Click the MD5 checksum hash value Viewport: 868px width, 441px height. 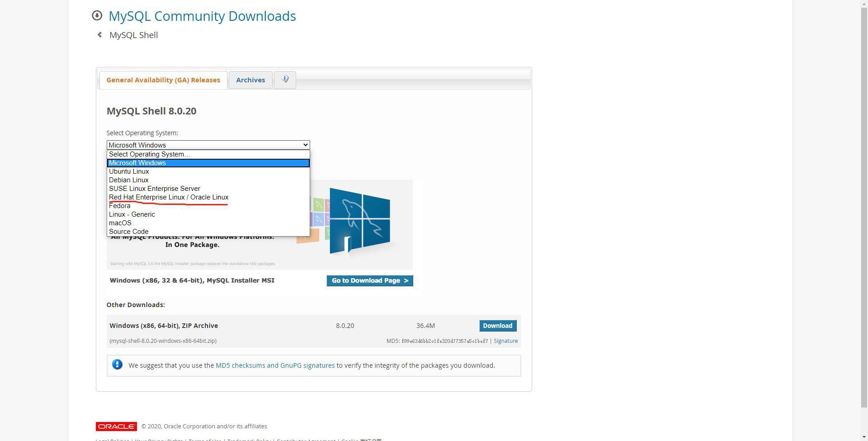[x=445, y=341]
